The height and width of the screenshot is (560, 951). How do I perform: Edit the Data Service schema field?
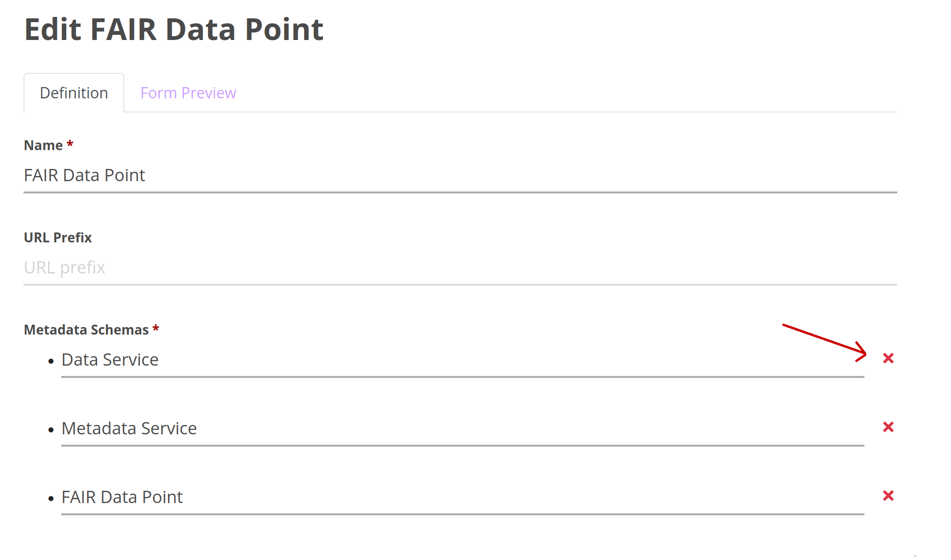(x=463, y=360)
